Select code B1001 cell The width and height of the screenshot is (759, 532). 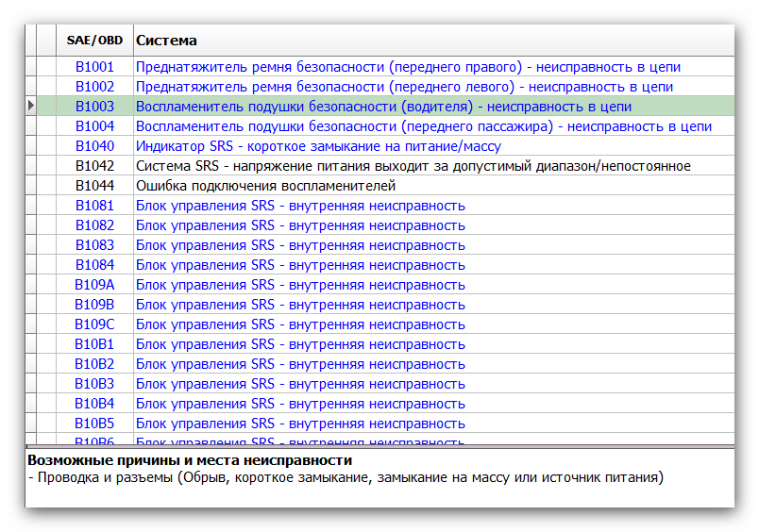coord(94,67)
